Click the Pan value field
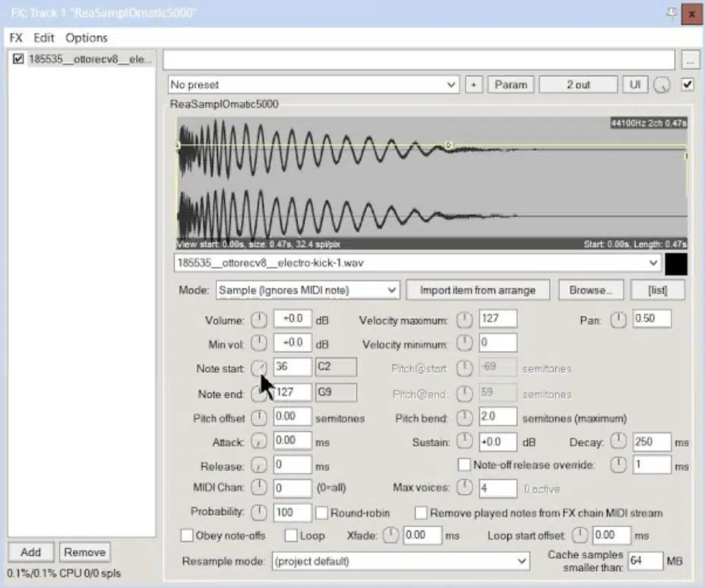The height and width of the screenshot is (588, 705). tap(652, 319)
